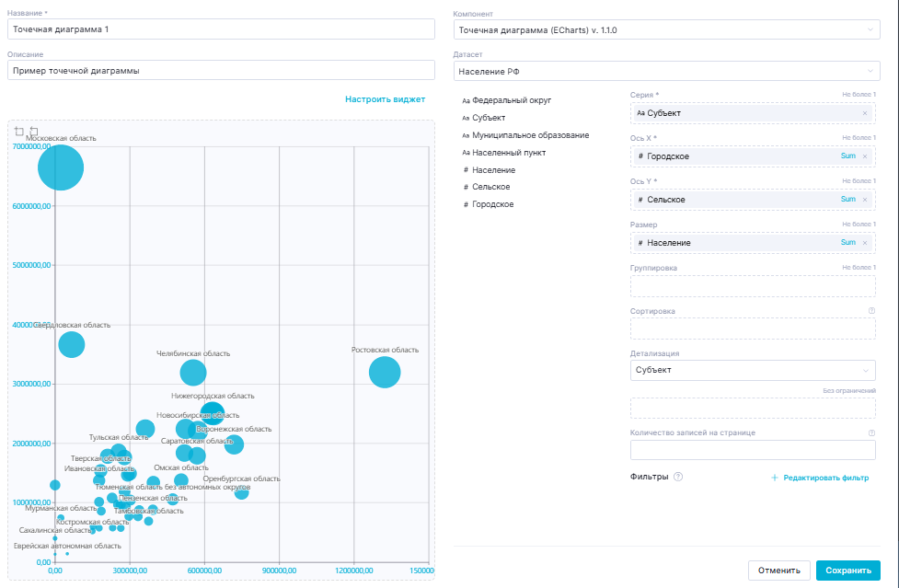Viewport: 899px width, 588px height.
Task: Click the help icon next to Сортировка
Action: pyautogui.click(x=871, y=311)
